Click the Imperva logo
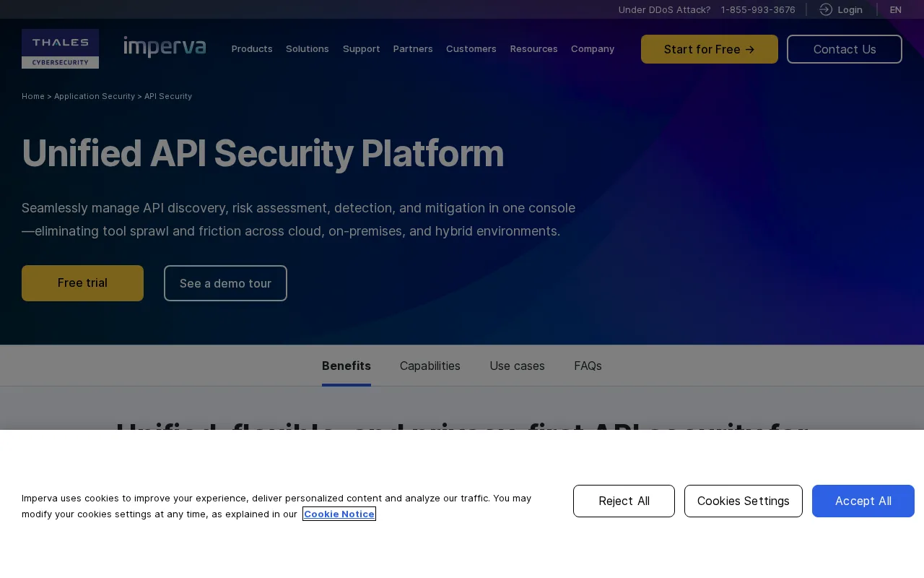924x578 pixels. [165, 47]
